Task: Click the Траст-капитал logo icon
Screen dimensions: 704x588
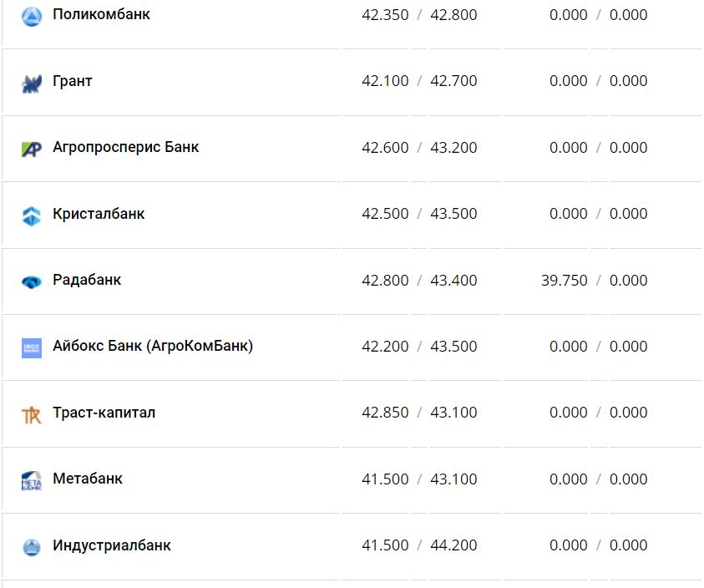Action: point(31,414)
